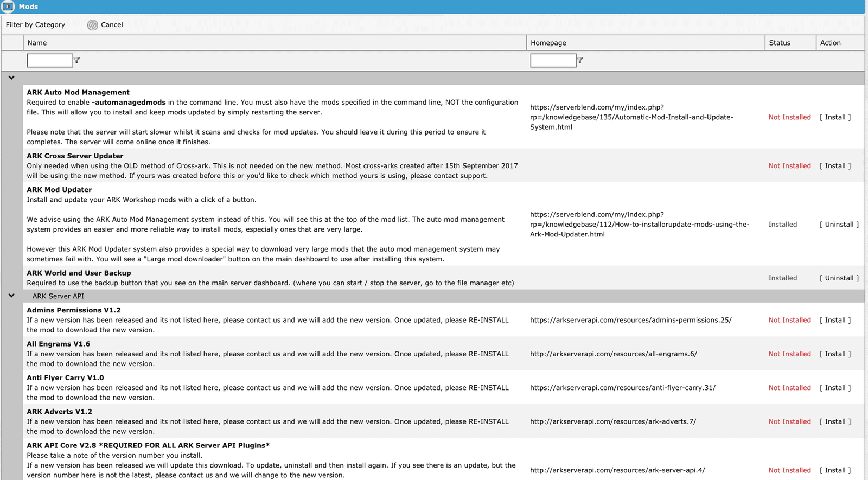
Task: Click Installed status for ARK Mod Updater
Action: click(x=783, y=225)
